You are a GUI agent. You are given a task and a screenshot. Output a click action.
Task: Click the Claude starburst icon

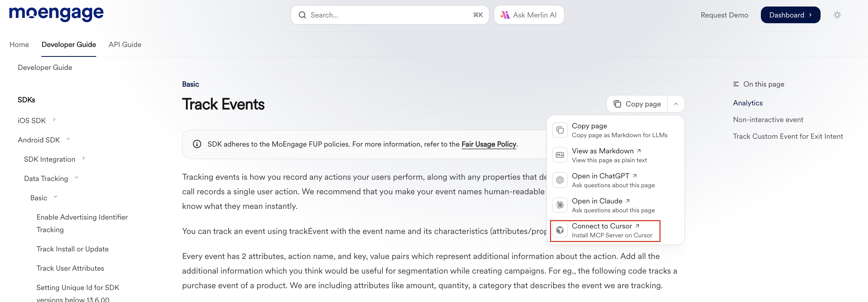coord(560,205)
